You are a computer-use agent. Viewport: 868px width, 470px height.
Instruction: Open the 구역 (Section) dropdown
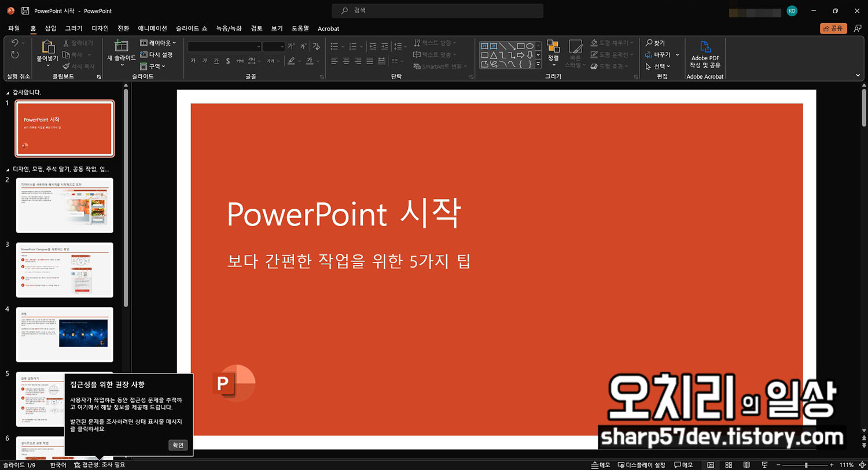[153, 66]
